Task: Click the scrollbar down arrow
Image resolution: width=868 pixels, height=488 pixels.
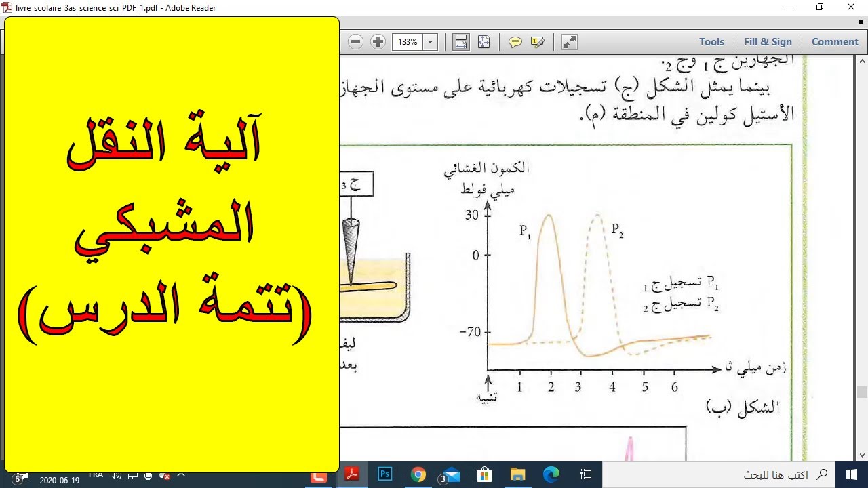Action: point(862,455)
